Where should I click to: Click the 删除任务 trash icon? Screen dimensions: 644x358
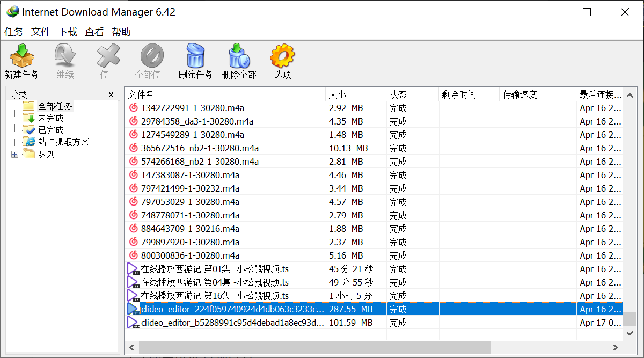[195, 55]
